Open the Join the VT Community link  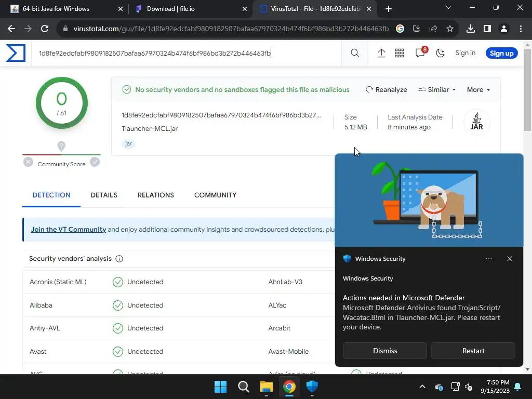click(68, 229)
